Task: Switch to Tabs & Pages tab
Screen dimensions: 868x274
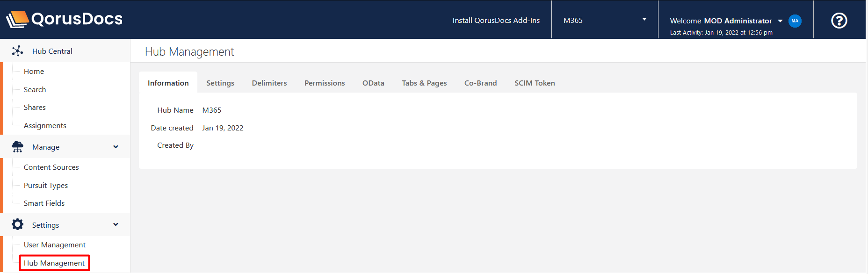Action: 424,83
